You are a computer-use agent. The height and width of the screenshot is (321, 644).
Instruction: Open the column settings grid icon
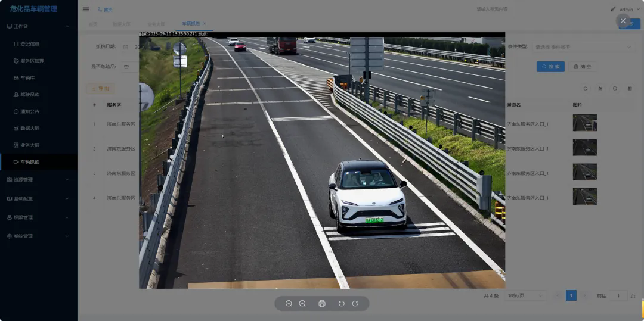click(x=630, y=88)
